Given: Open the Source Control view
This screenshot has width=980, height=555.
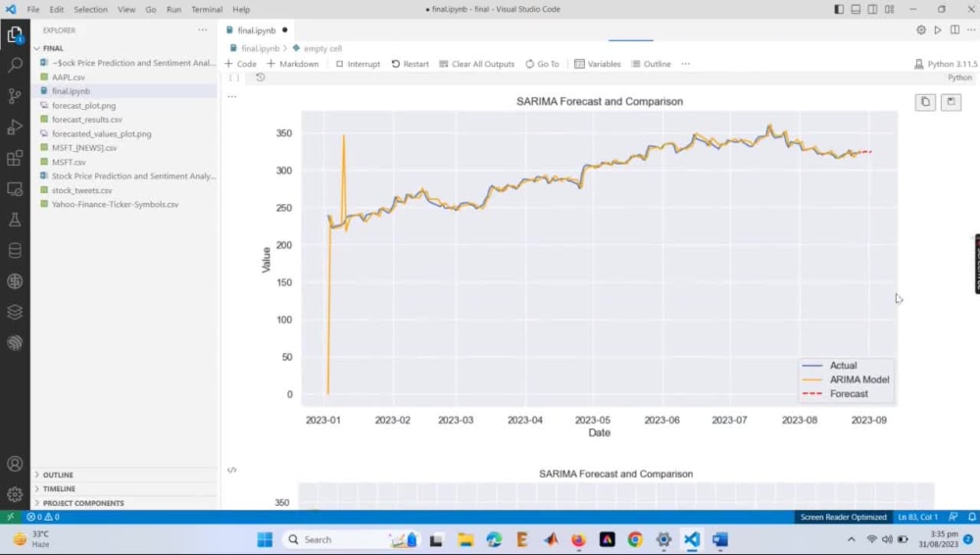Looking at the screenshot, I should pos(15,96).
